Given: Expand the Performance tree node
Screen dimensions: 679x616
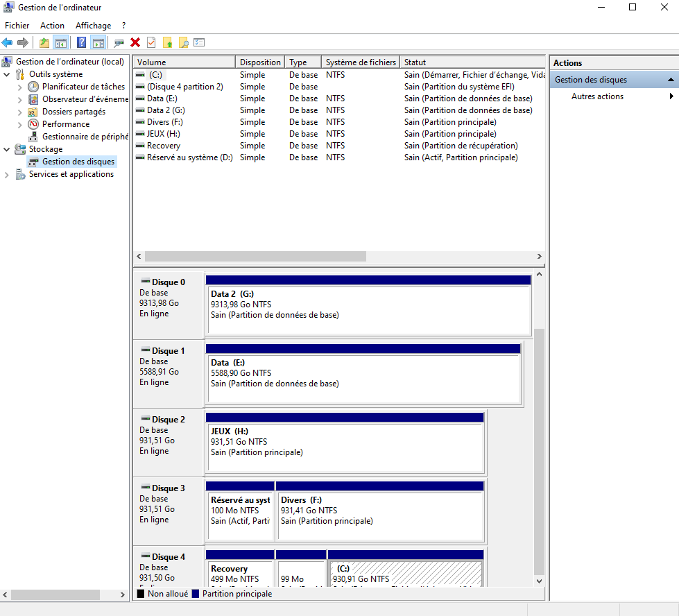Looking at the screenshot, I should (19, 125).
